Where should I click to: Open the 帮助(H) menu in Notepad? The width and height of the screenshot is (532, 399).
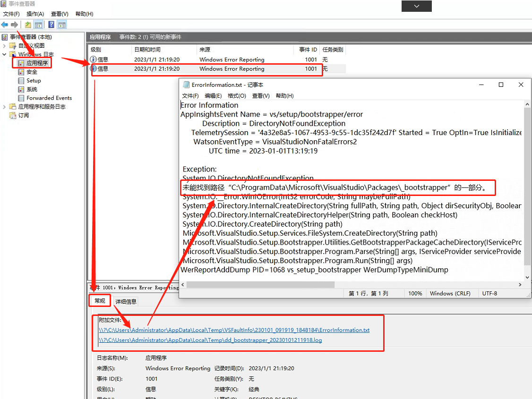tap(284, 96)
